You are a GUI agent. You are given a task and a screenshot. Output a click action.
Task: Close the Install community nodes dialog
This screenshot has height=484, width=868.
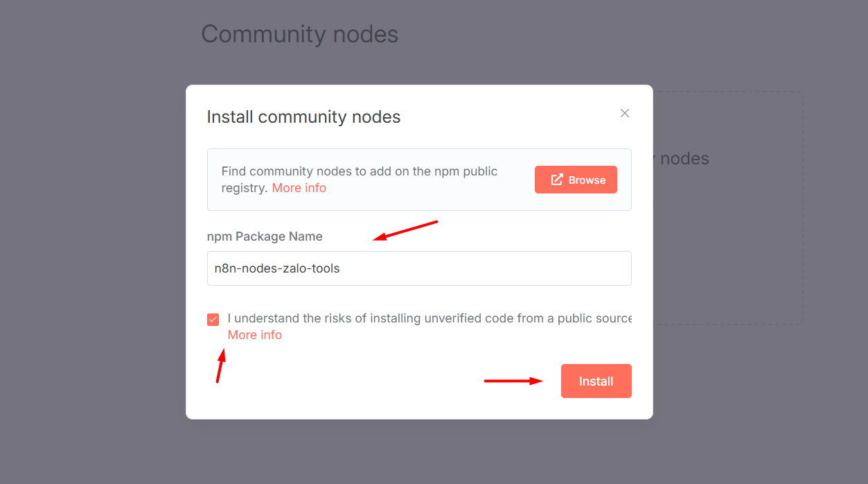point(625,113)
